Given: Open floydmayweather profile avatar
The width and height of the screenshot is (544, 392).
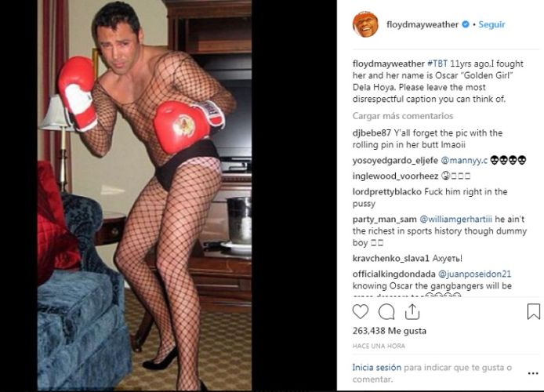Looking at the screenshot, I should point(365,24).
